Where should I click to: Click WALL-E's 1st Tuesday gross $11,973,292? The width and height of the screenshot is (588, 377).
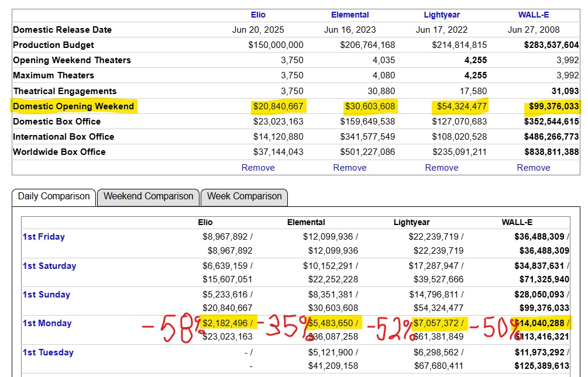[x=539, y=352]
